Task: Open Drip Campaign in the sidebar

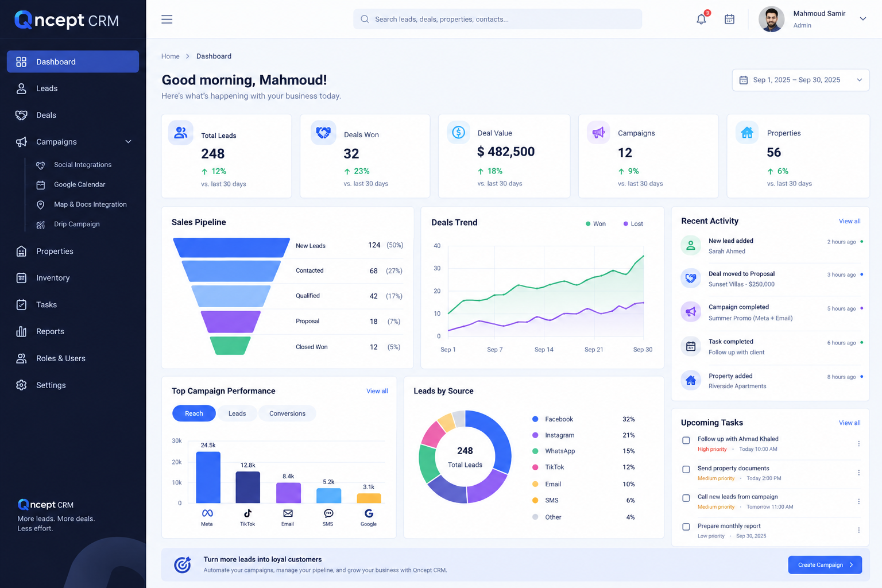Action: 76,225
